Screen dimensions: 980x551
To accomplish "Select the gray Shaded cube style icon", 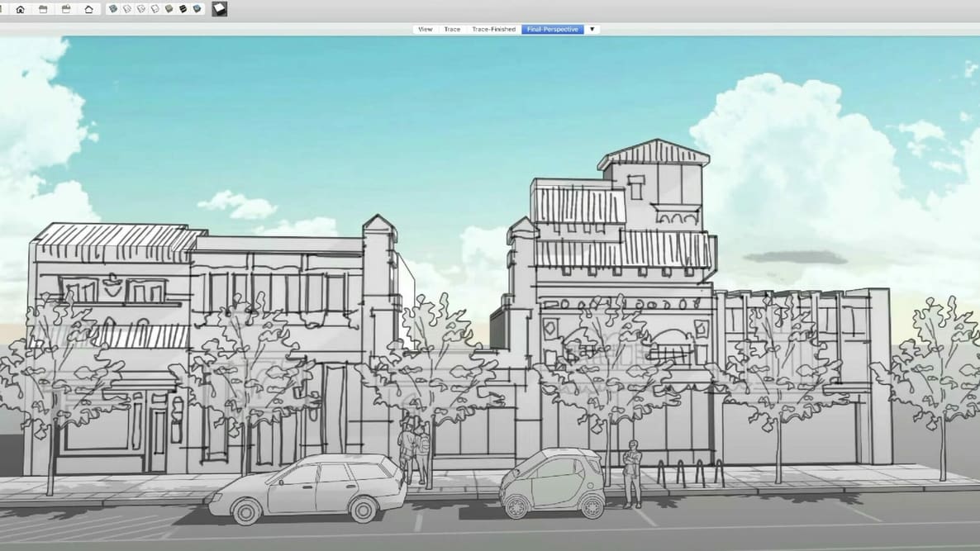I will [x=169, y=9].
